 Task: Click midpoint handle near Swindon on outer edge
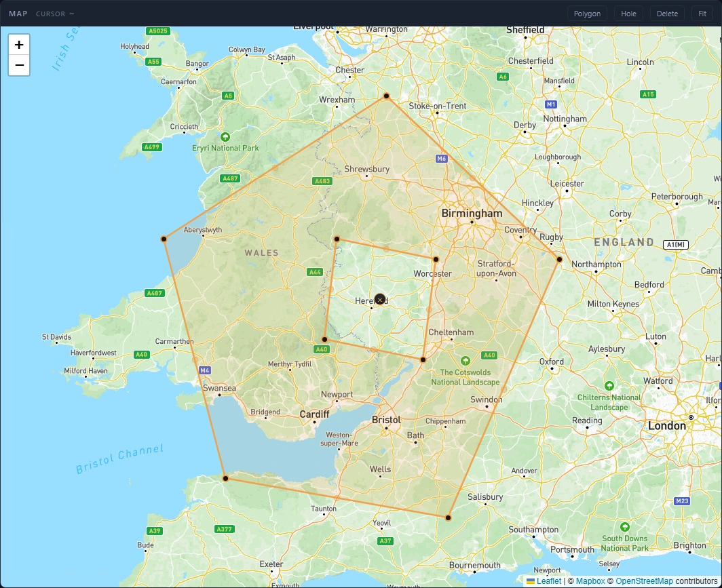(x=503, y=389)
